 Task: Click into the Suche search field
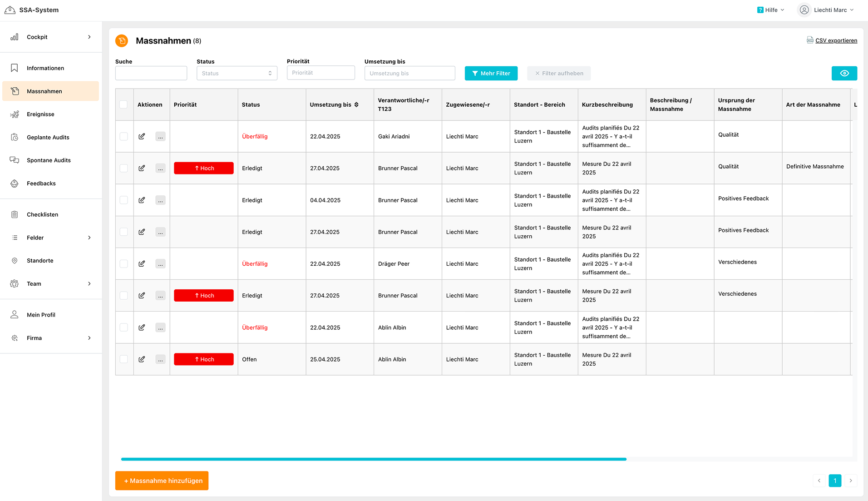(151, 73)
